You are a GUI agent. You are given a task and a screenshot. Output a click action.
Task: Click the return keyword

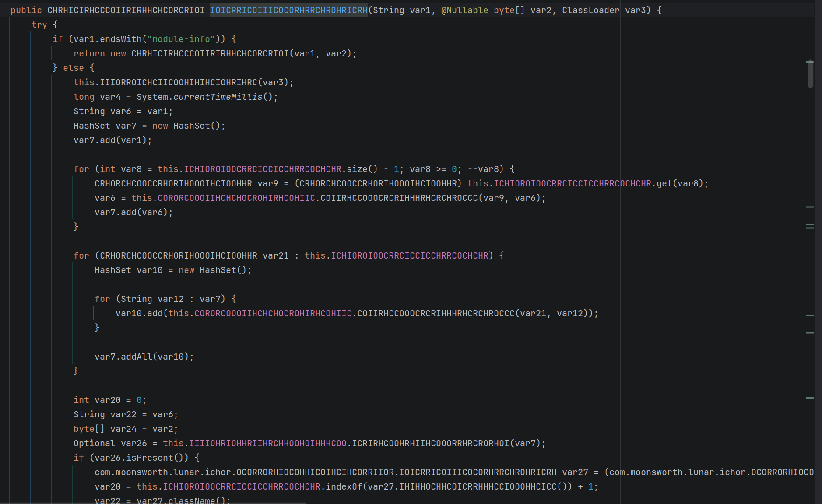pos(89,53)
